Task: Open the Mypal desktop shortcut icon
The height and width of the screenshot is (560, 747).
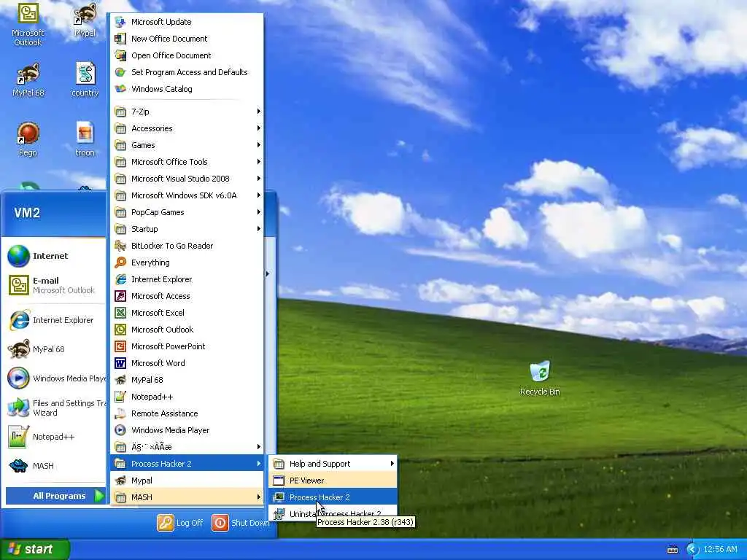Action: (x=85, y=20)
